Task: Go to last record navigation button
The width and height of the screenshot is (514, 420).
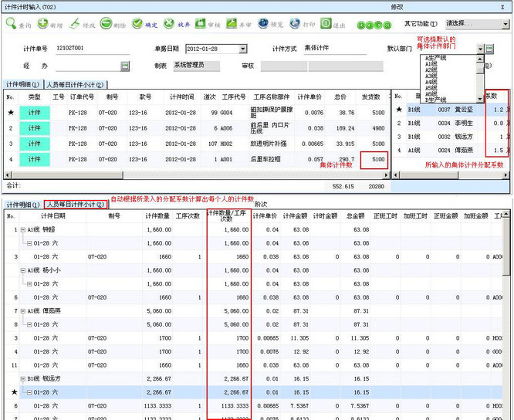Action: coord(387,25)
